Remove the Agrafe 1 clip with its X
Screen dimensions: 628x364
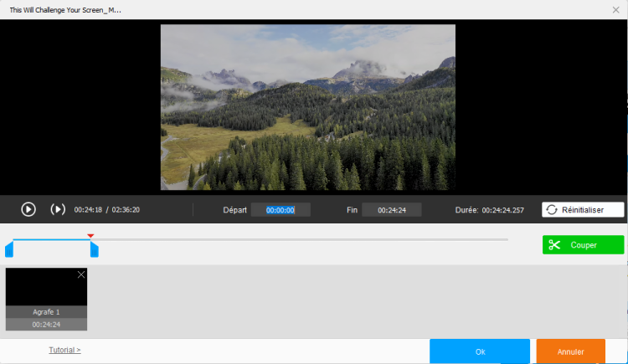point(81,274)
